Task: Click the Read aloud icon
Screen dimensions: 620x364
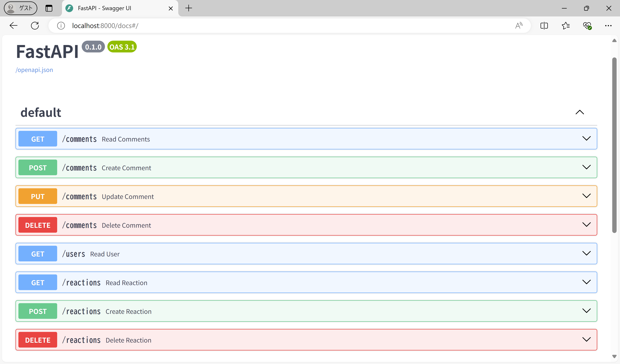Action: 519,26
